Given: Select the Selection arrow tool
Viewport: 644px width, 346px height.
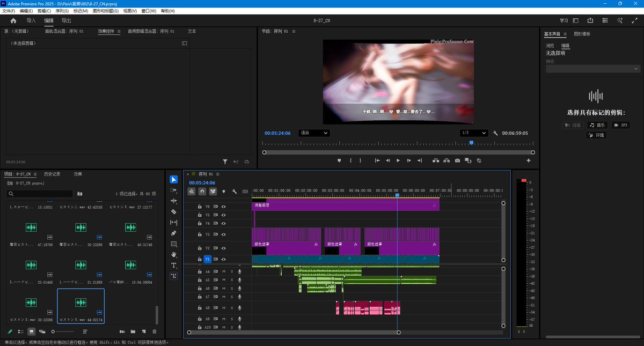Looking at the screenshot, I should (174, 179).
